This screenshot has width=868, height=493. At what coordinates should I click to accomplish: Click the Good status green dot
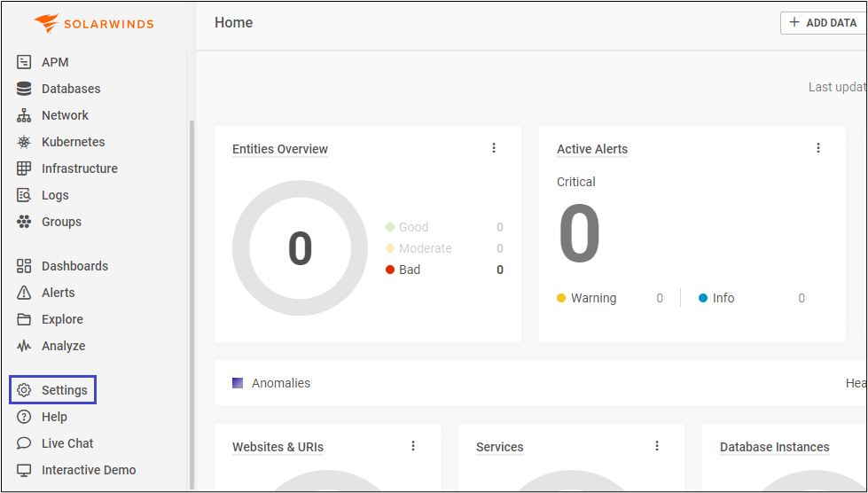tap(390, 227)
